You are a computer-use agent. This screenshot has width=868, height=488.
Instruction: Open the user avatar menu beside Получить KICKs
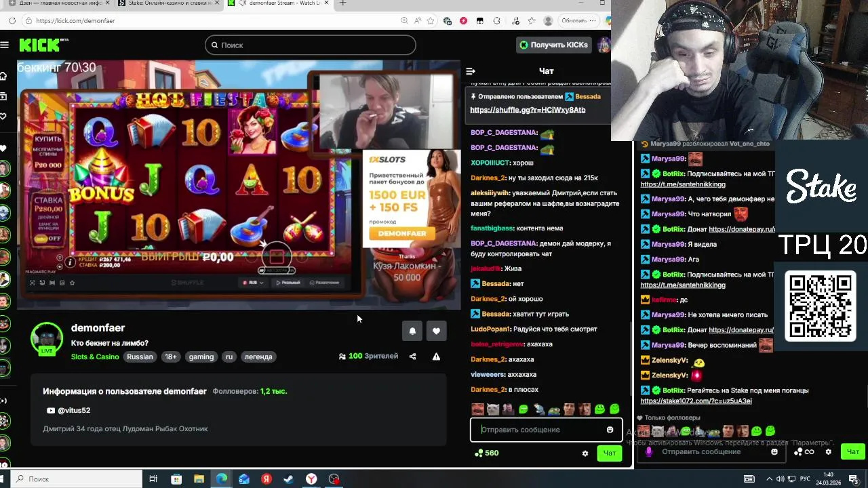tap(603, 45)
